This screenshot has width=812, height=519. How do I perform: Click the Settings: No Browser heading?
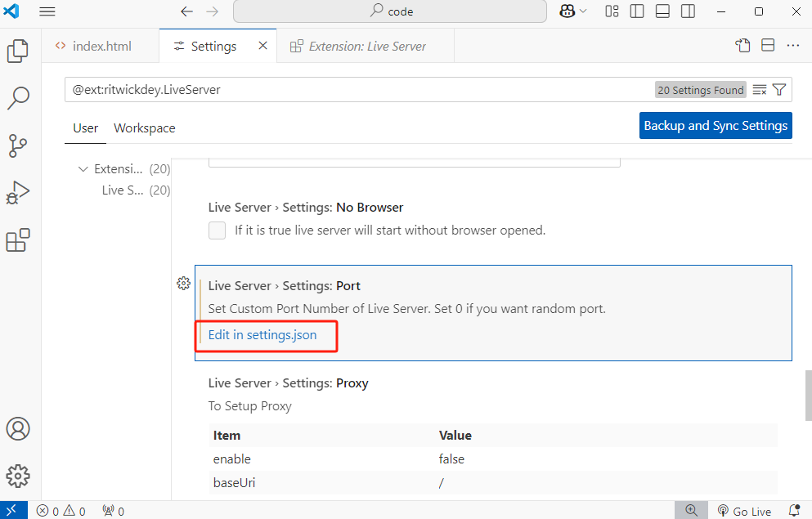[306, 208]
